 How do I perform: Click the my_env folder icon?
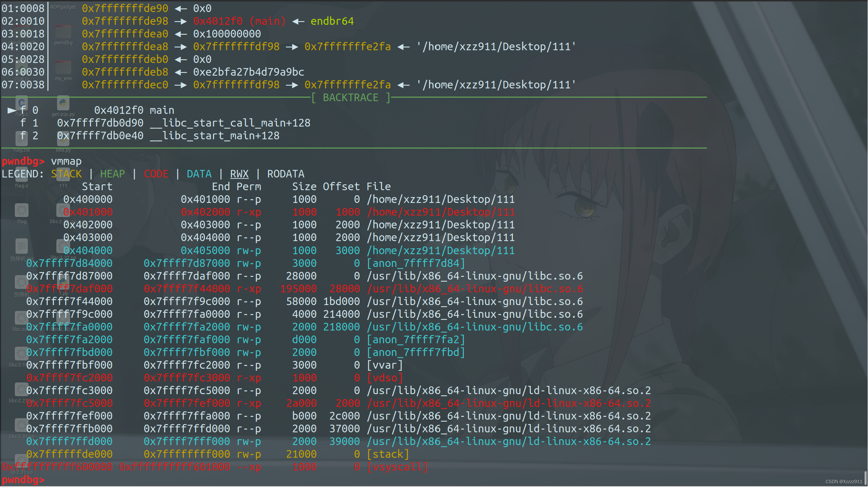coord(63,67)
